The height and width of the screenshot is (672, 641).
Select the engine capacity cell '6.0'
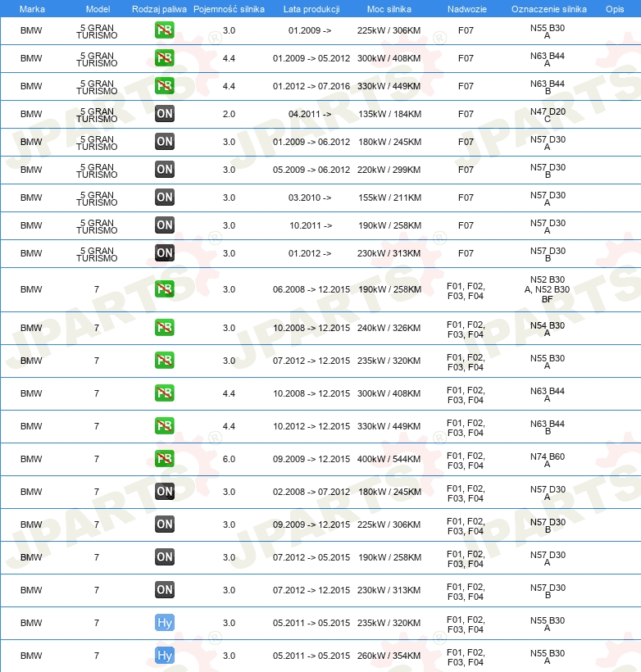pos(229,459)
